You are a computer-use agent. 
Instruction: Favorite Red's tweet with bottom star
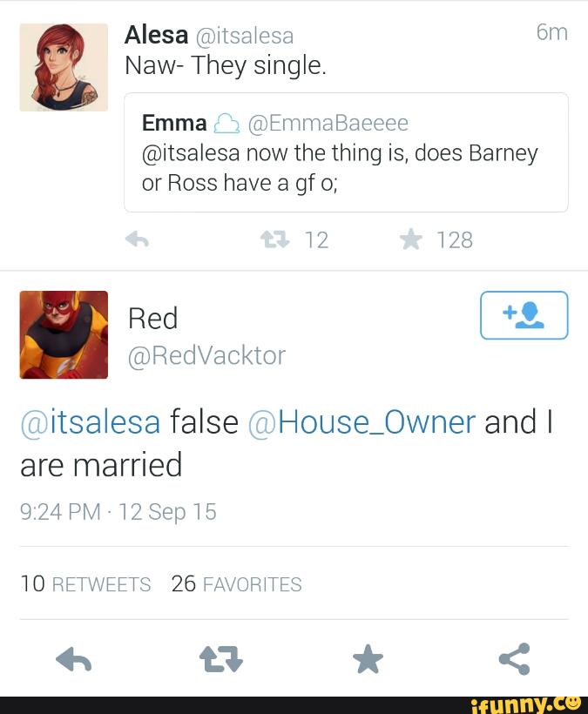point(368,660)
